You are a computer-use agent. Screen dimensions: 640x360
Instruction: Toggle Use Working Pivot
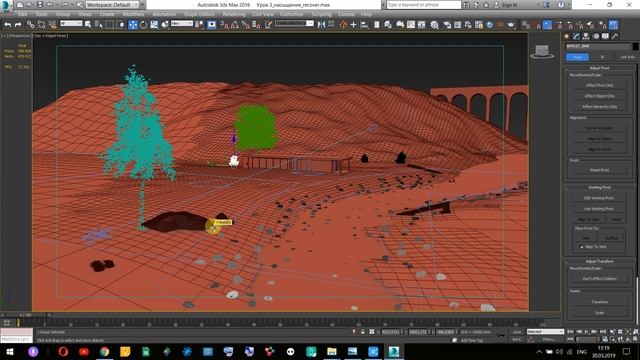pyautogui.click(x=599, y=209)
